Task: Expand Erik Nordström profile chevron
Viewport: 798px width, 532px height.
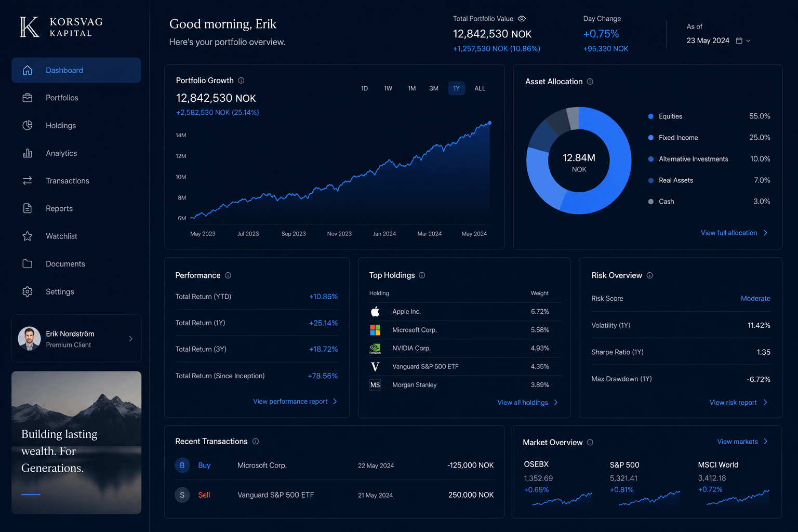Action: point(131,339)
